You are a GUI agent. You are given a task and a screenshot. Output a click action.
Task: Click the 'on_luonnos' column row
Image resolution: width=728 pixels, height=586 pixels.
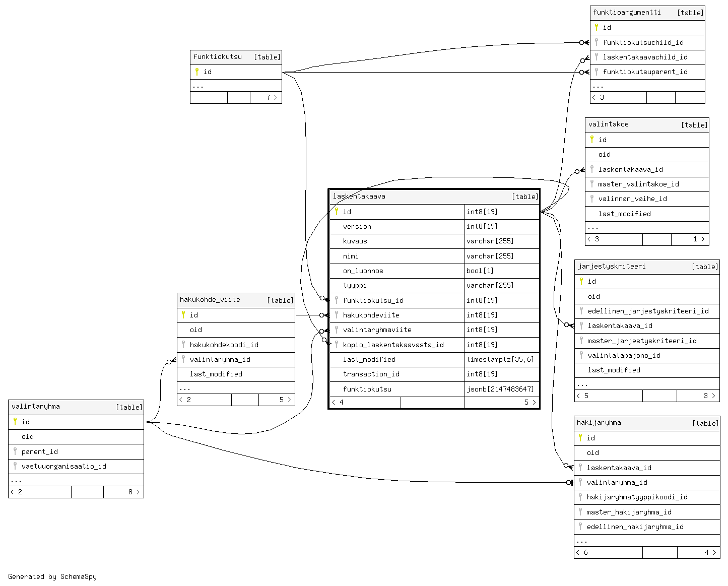tap(434, 271)
